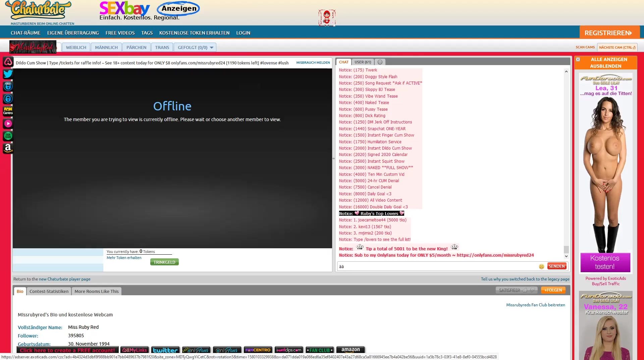
Task: Click the iwantclips.com badge in bottom bar
Action: (289, 350)
